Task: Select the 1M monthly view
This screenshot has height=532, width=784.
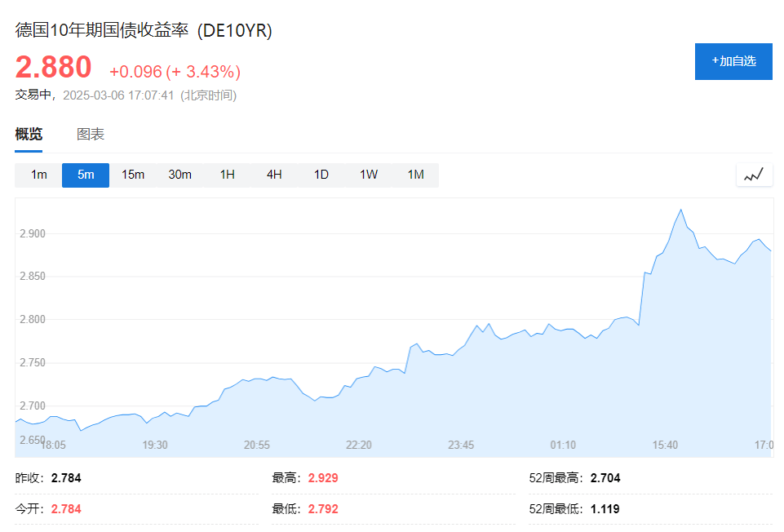Action: point(414,174)
